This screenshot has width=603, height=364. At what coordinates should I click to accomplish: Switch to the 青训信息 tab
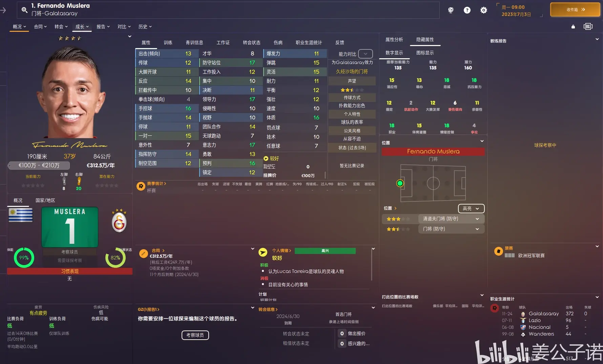pos(194,43)
